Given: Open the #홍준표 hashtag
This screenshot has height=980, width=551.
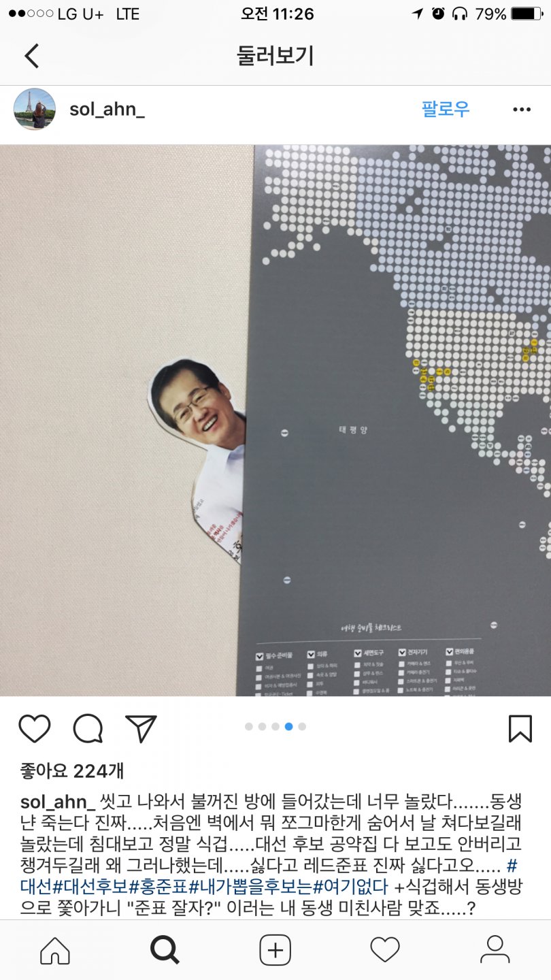Looking at the screenshot, I should 158,887.
